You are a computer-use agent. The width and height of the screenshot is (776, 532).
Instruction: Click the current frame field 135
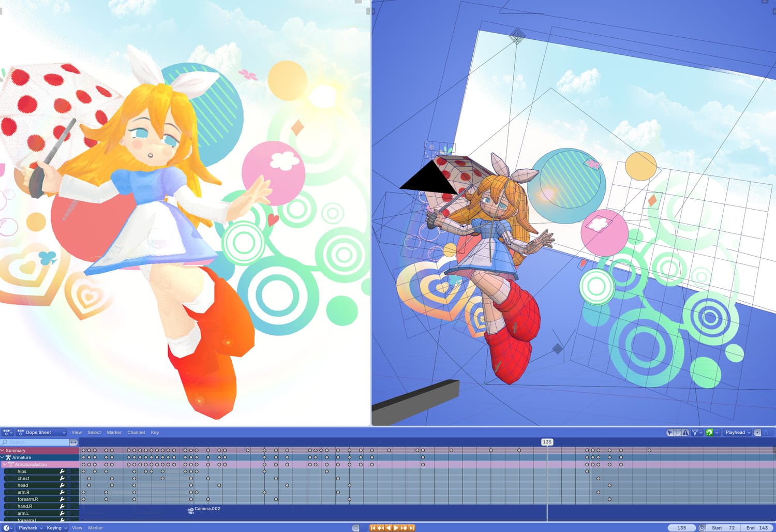(x=681, y=528)
